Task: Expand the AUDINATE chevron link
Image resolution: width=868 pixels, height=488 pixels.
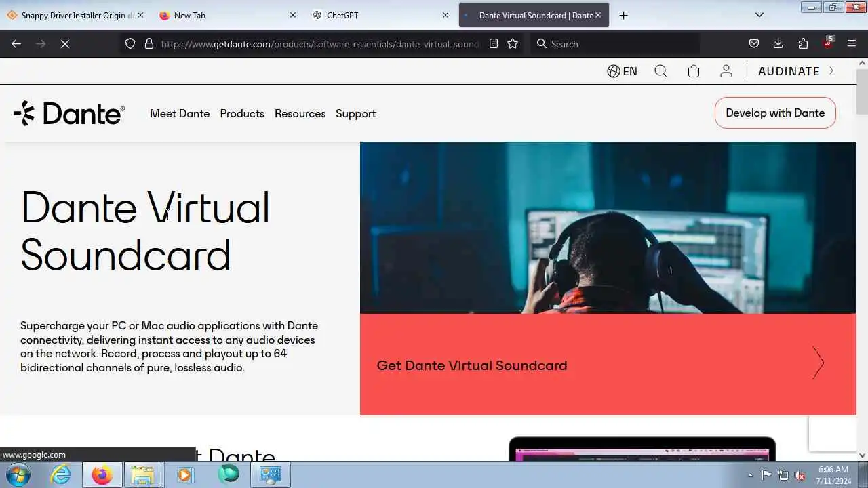Action: [x=831, y=70]
